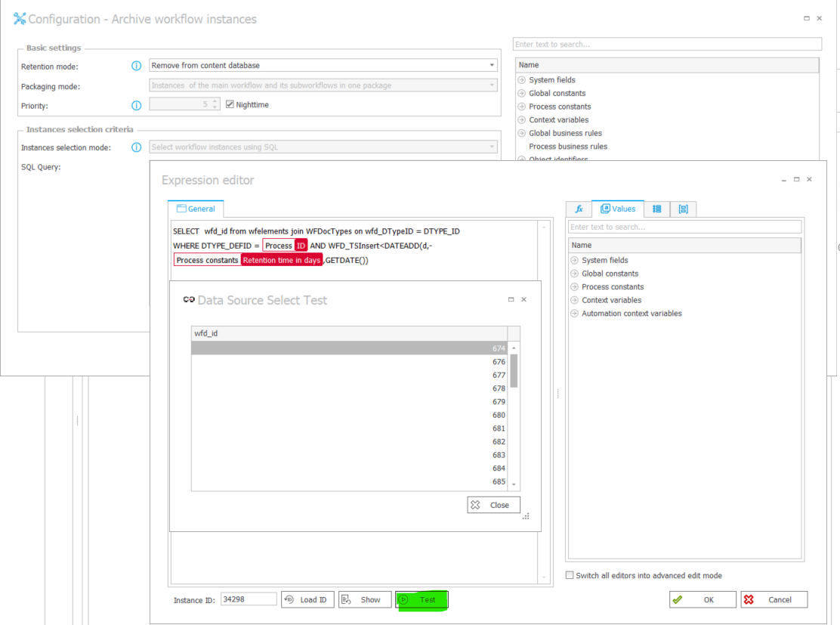Switch to the General tab
This screenshot has height=625, width=840.
click(x=196, y=209)
